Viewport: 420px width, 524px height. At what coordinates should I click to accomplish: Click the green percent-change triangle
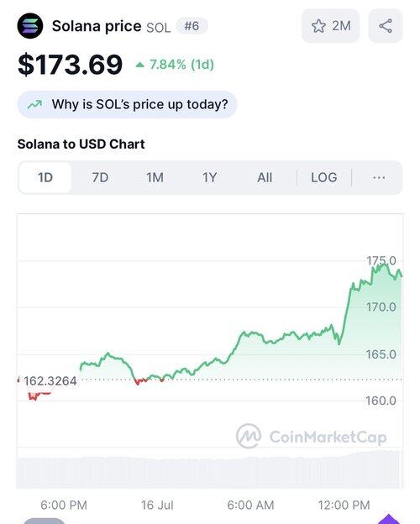click(x=139, y=65)
